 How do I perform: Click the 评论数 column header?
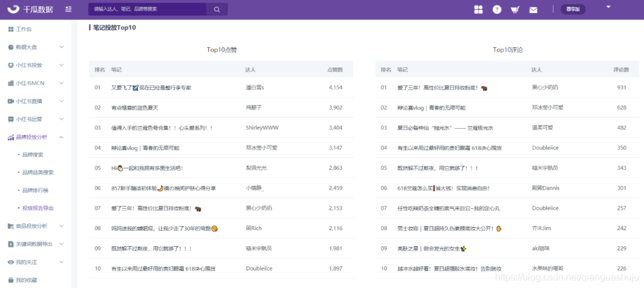click(621, 70)
